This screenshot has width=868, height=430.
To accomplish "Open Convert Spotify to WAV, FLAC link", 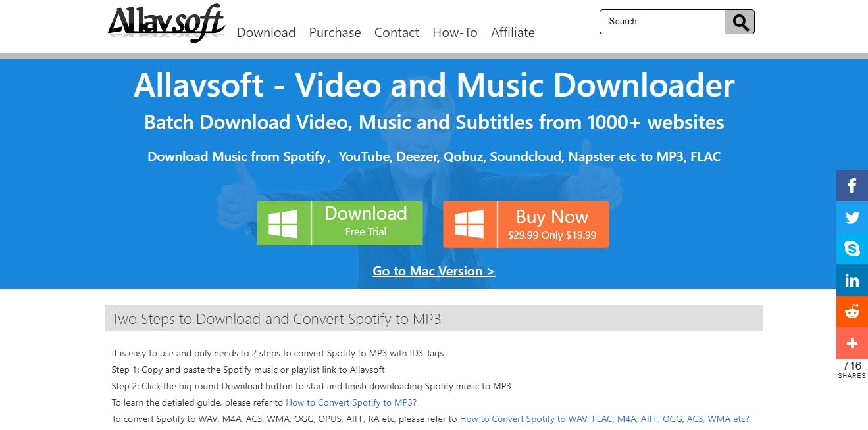I will [605, 419].
